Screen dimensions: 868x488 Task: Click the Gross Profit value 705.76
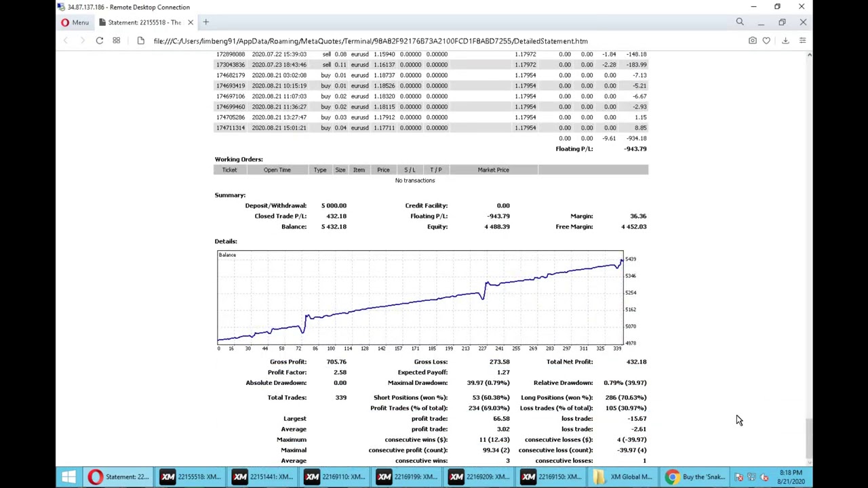[x=336, y=362]
